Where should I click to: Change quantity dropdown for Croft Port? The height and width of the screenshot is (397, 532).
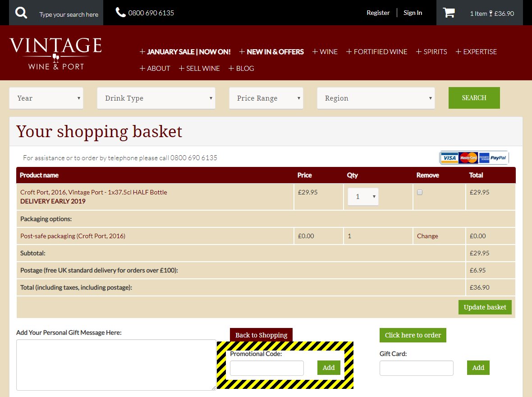click(x=363, y=197)
